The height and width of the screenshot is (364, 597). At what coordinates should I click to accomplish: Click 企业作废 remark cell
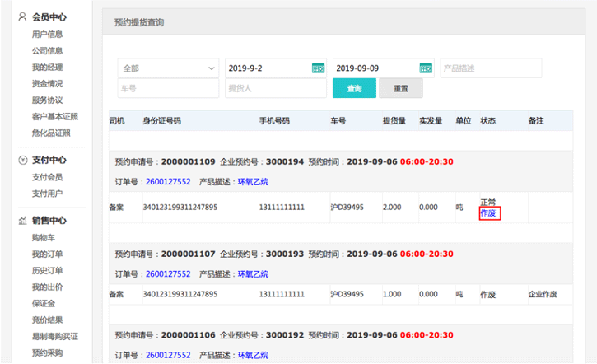click(543, 294)
